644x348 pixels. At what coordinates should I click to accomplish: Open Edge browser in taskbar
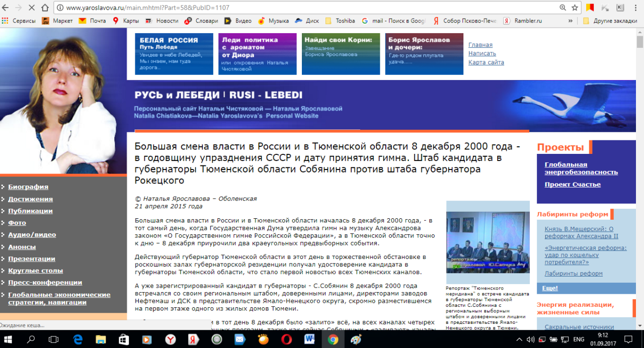point(78,339)
